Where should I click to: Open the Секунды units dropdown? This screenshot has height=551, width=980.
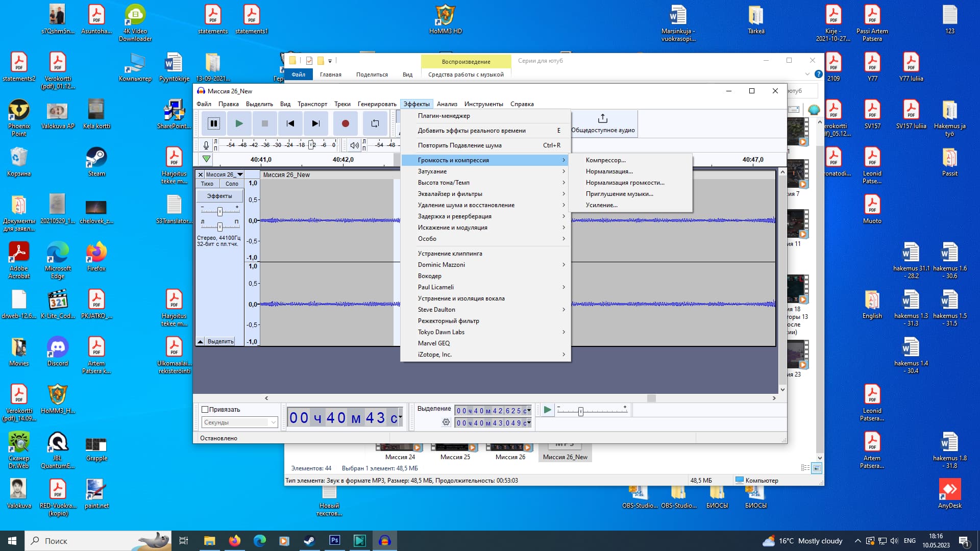(240, 422)
